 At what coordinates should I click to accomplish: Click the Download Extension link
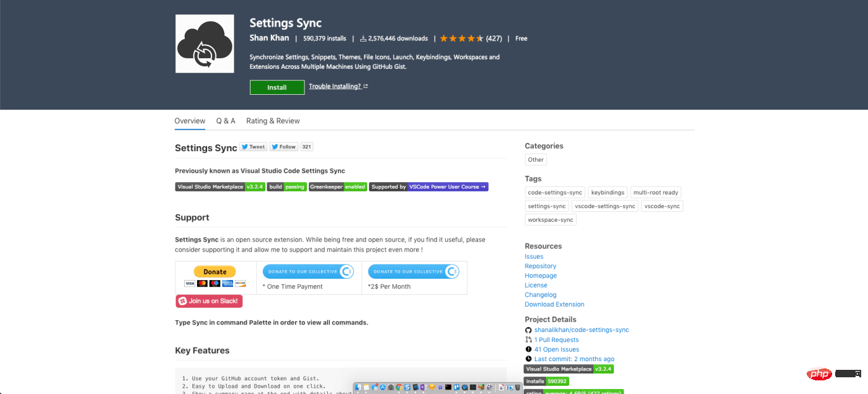(555, 305)
